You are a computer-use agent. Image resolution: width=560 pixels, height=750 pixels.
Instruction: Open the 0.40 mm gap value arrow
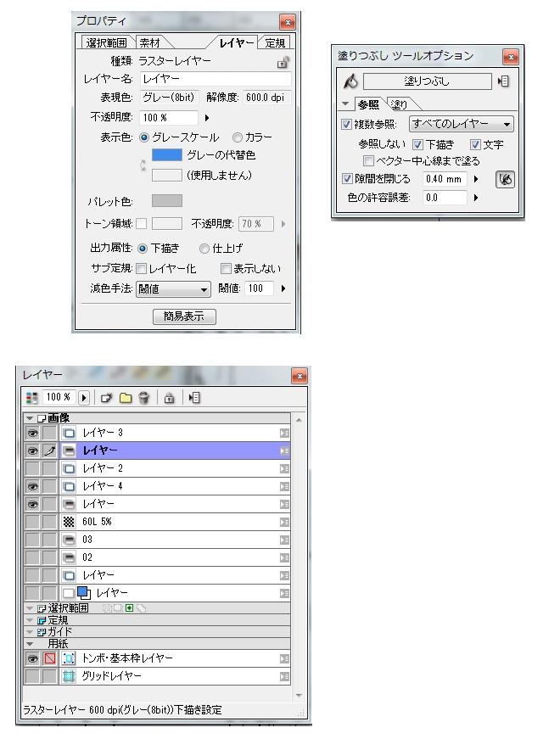476,179
